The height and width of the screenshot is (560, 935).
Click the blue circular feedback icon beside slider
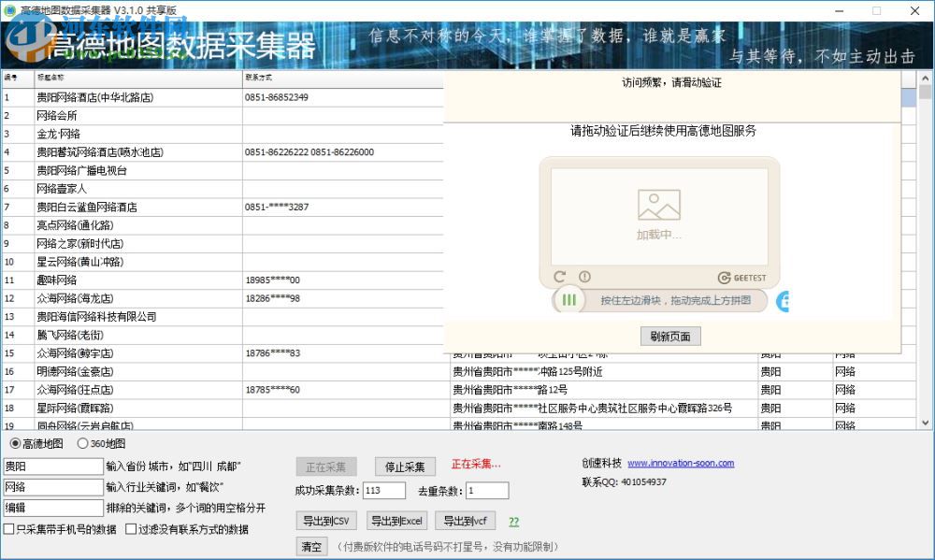784,301
